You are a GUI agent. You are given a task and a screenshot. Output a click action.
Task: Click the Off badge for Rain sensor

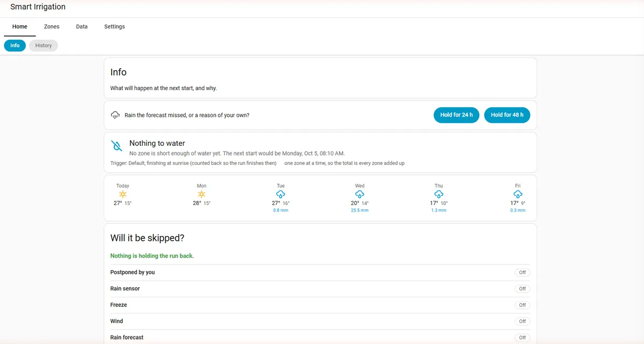pos(522,289)
